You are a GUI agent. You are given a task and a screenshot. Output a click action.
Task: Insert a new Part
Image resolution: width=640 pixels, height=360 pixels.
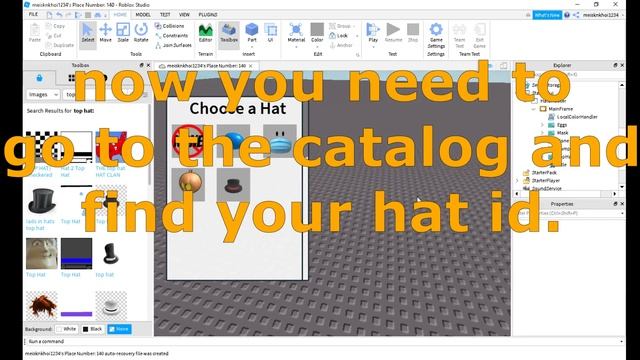pyautogui.click(x=252, y=32)
